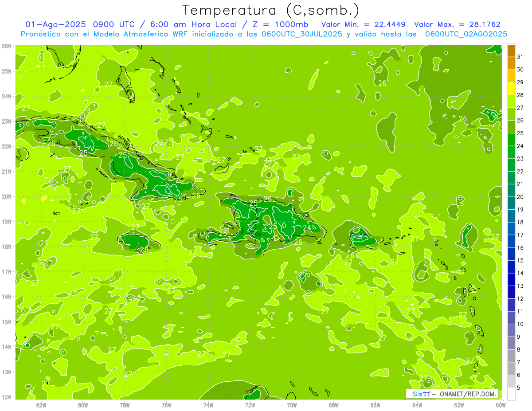Click the title "Temperatura (C,somb.)"

[x=271, y=10]
